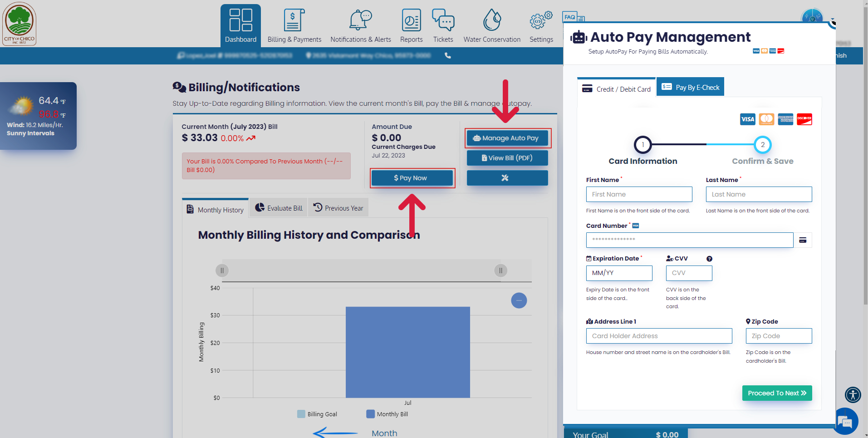Open the Tickets chat icon
Viewport: 868px width, 438px height.
pos(443,21)
